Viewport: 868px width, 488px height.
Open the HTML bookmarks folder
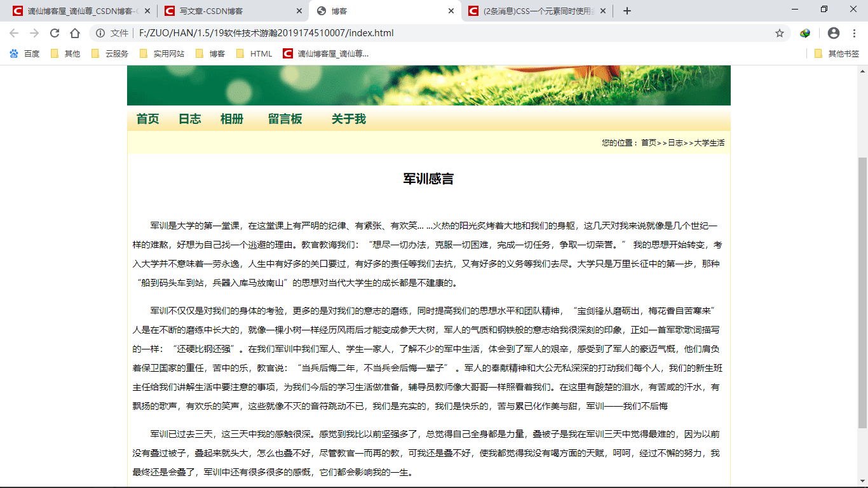pyautogui.click(x=254, y=54)
